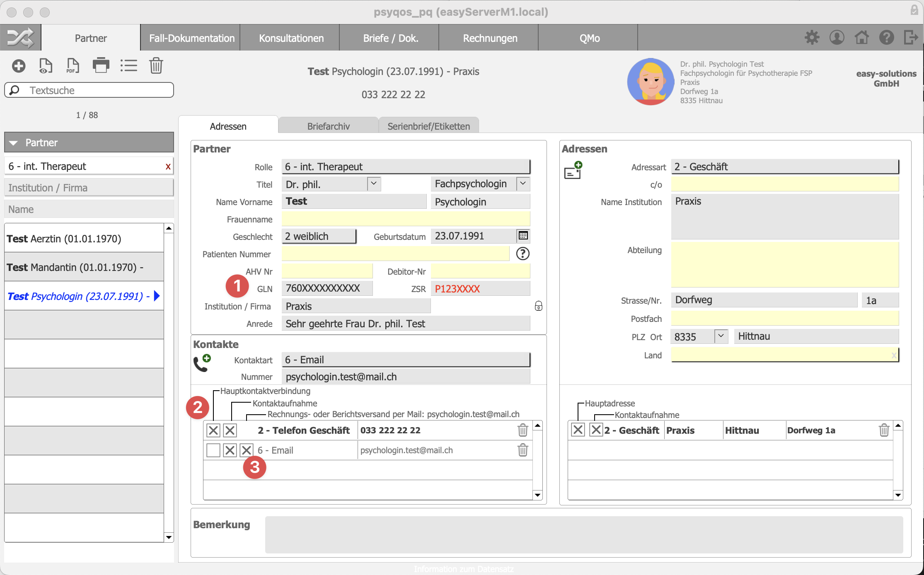The image size is (924, 575).
Task: Delete record with the toolbar trash icon
Action: (x=156, y=65)
